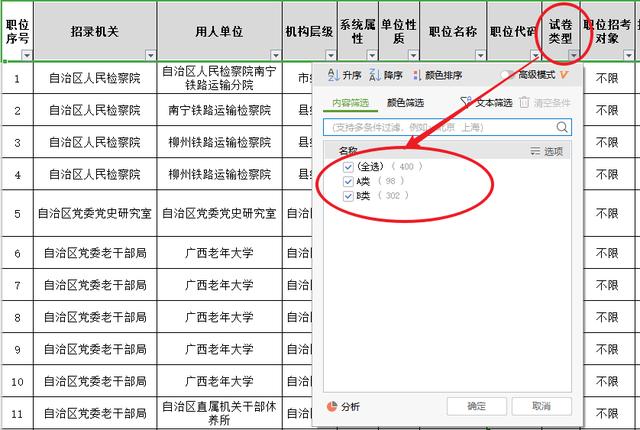Cancel filter with 取消 button
Image resolution: width=640 pixels, height=430 pixels.
(x=541, y=406)
